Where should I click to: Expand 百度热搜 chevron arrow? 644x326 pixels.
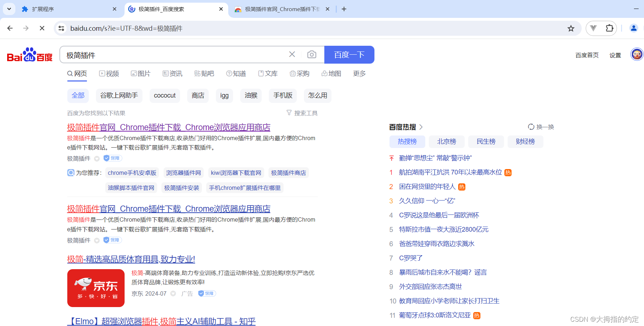(421, 127)
